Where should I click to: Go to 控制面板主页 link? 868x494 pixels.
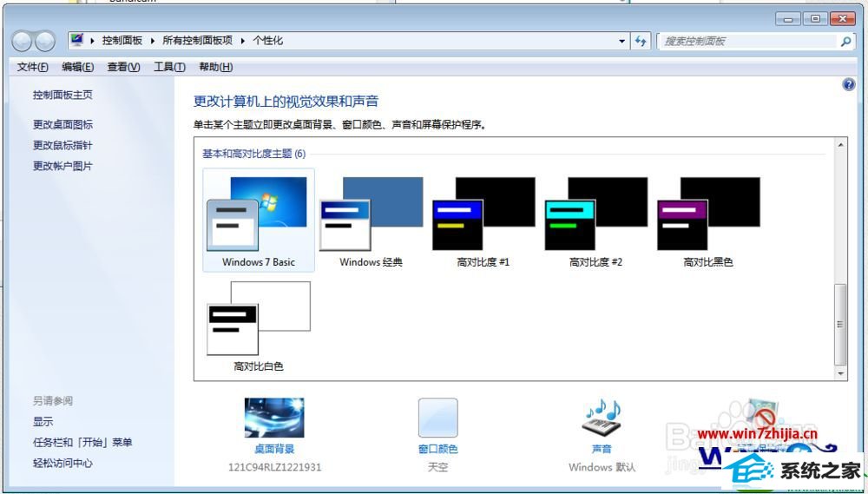[62, 95]
